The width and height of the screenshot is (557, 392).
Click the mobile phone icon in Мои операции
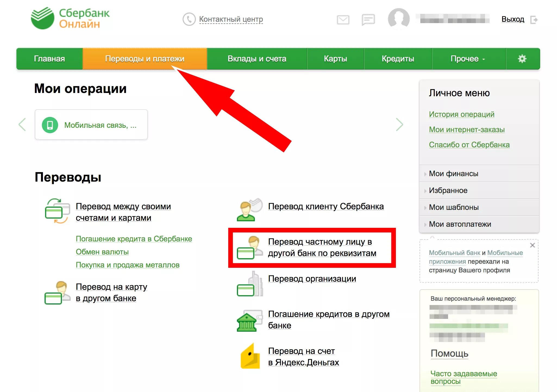tap(50, 125)
